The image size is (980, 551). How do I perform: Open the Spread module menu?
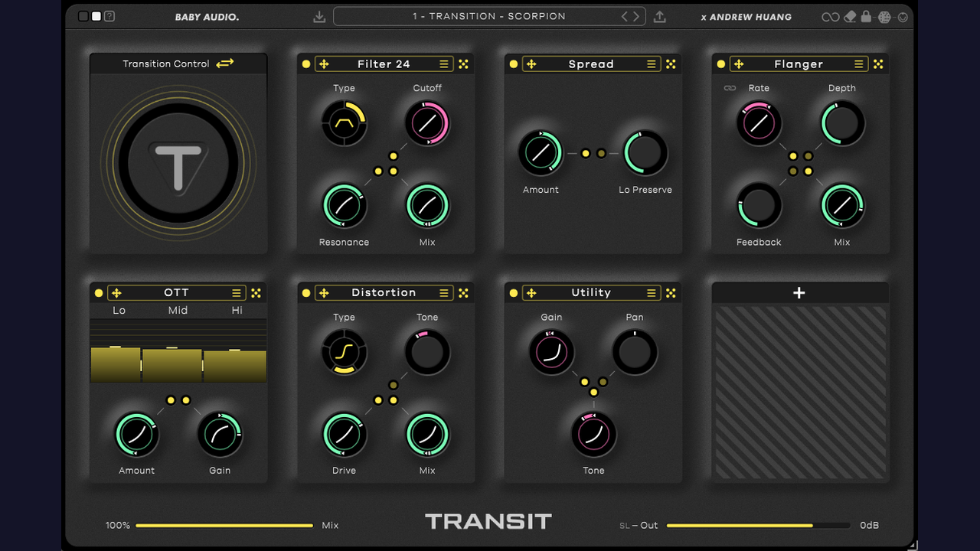[652, 64]
